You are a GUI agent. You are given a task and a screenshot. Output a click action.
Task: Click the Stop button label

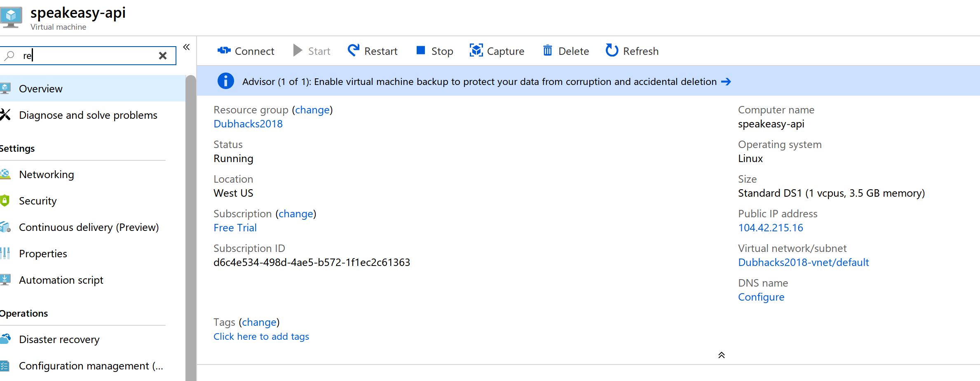[x=442, y=51]
